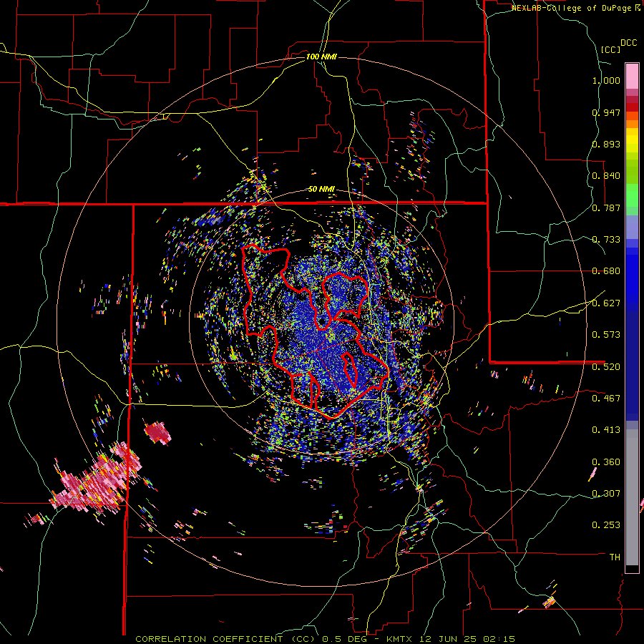The height and width of the screenshot is (644, 644).
Task: Click the 0.413 color scale value
Action: pos(606,430)
